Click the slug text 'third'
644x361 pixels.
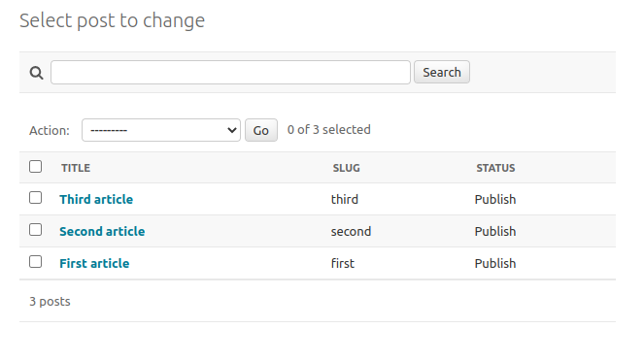345,199
